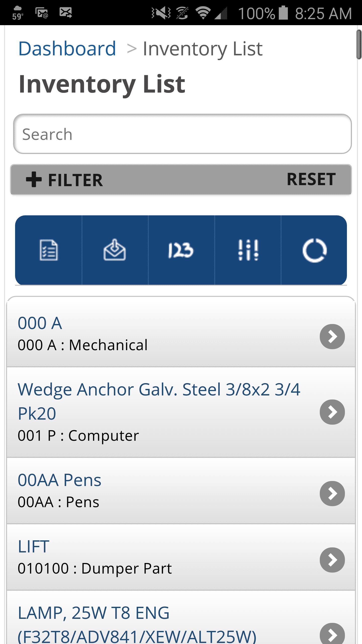Click the Search input field
The width and height of the screenshot is (362, 644).
click(x=182, y=134)
